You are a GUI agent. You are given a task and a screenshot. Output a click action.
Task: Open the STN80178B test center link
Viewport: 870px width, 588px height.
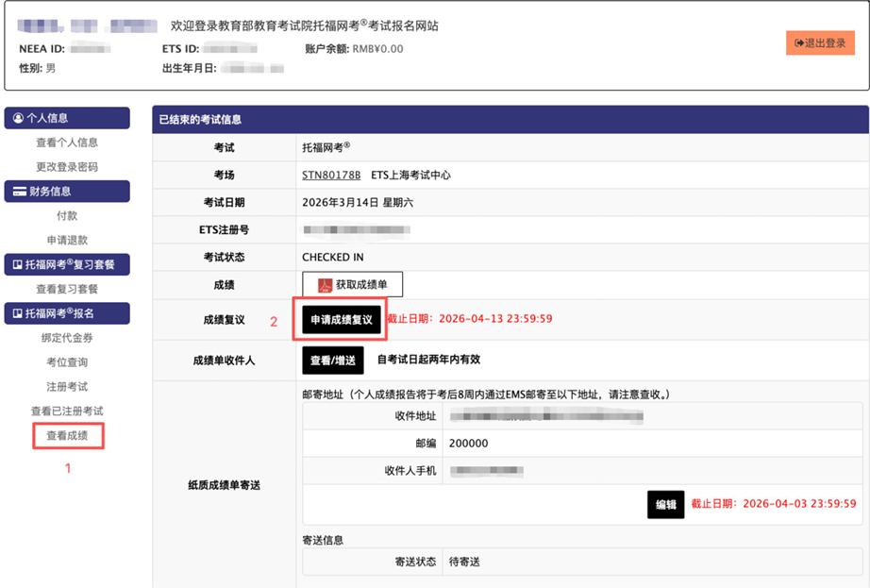tap(331, 176)
